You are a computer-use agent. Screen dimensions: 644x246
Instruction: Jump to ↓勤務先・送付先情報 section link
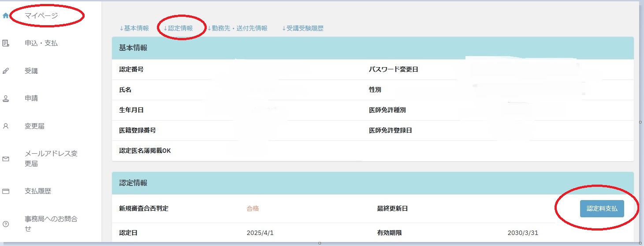click(x=237, y=28)
